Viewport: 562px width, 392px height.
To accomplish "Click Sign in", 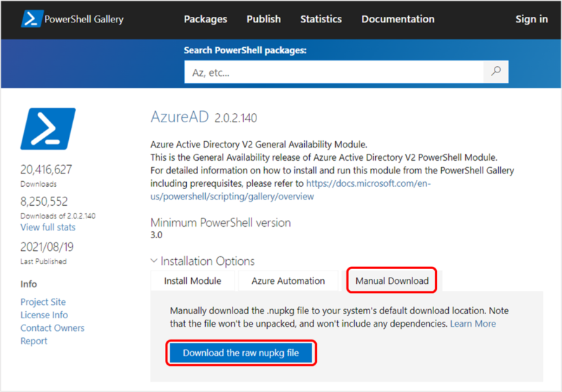I will [x=531, y=20].
